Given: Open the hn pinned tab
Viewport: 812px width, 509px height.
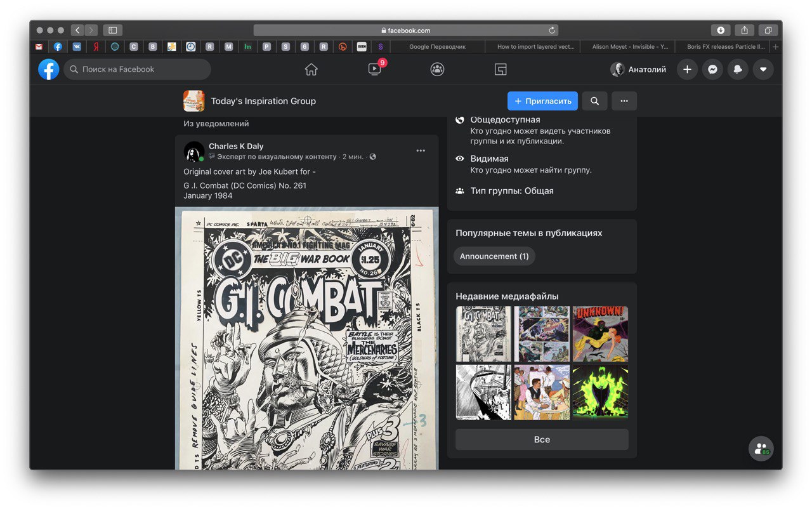Looking at the screenshot, I should [247, 46].
